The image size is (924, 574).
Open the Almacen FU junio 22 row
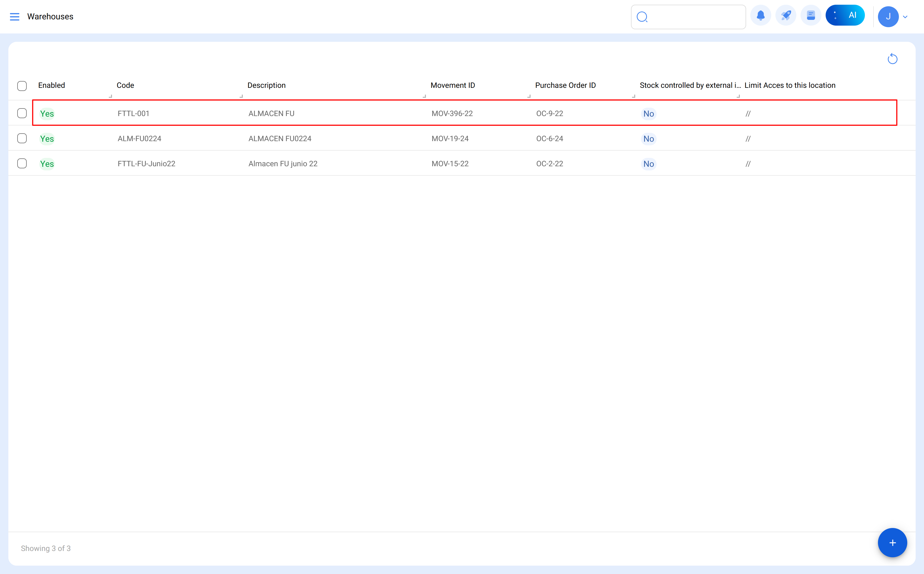pos(283,164)
